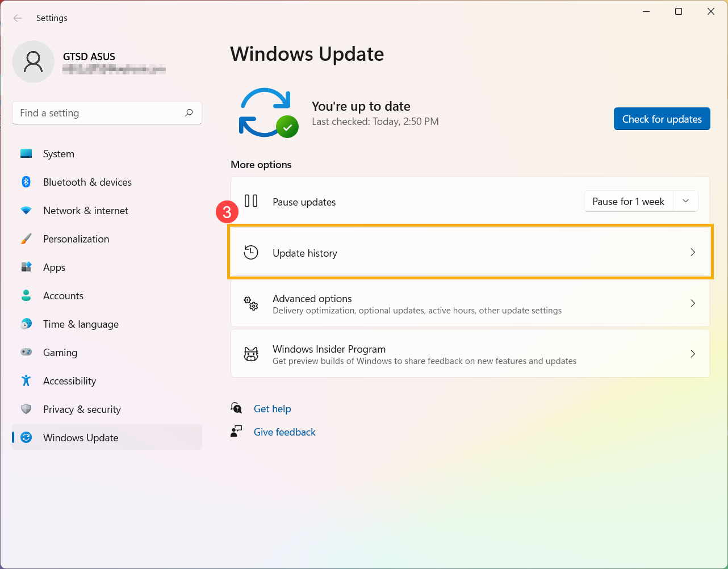Open Gaming settings label

coord(60,353)
